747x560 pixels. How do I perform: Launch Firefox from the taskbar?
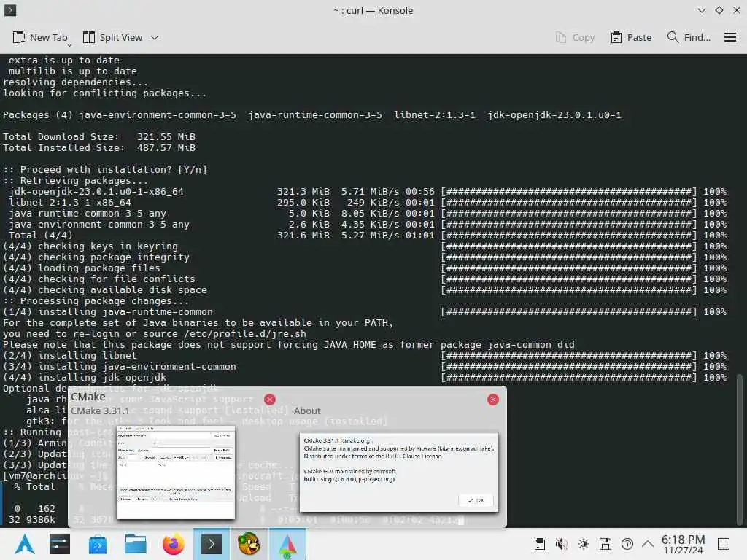click(174, 544)
